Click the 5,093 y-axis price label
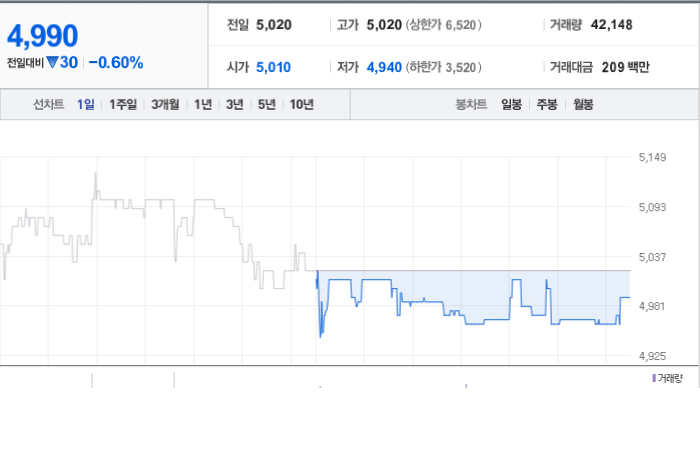700x450 pixels. 652,207
